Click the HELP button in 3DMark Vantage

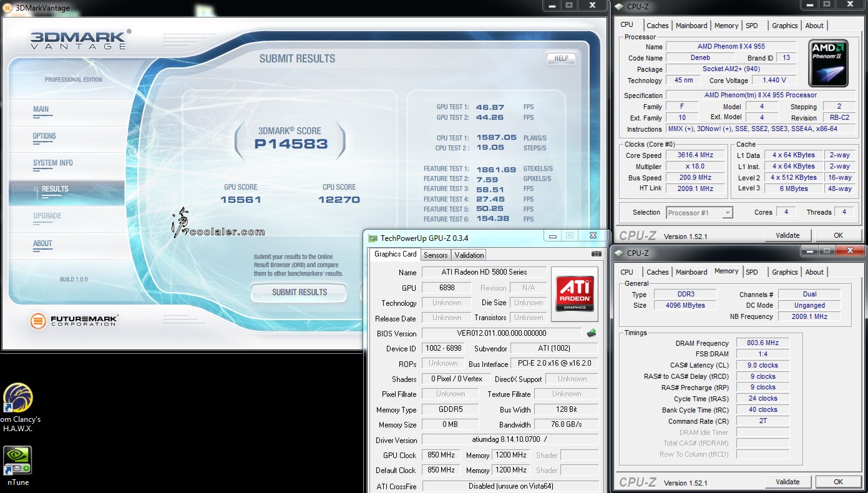tap(561, 59)
